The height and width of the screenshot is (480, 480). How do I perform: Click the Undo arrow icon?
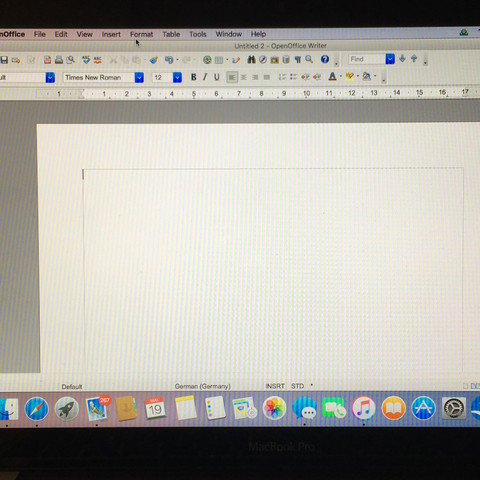point(169,60)
